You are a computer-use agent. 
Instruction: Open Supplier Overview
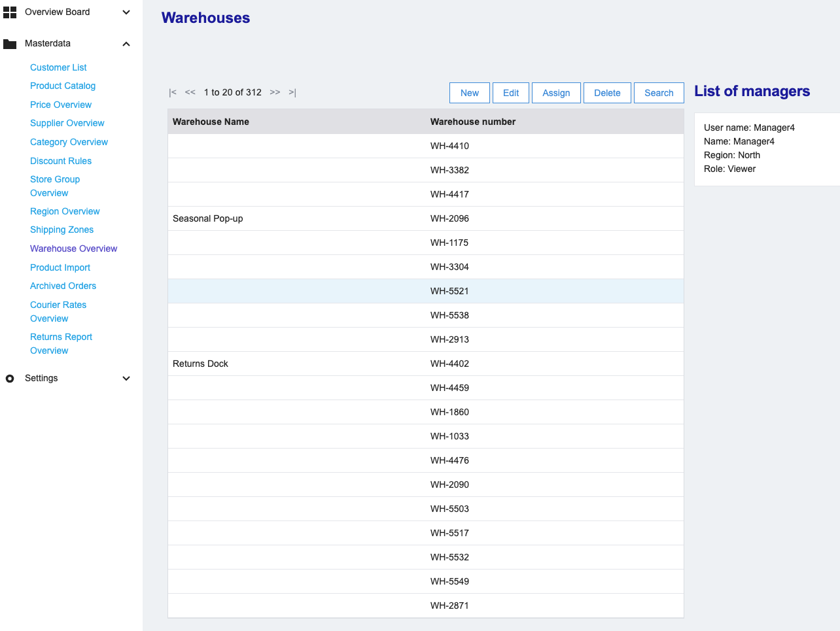tap(67, 123)
